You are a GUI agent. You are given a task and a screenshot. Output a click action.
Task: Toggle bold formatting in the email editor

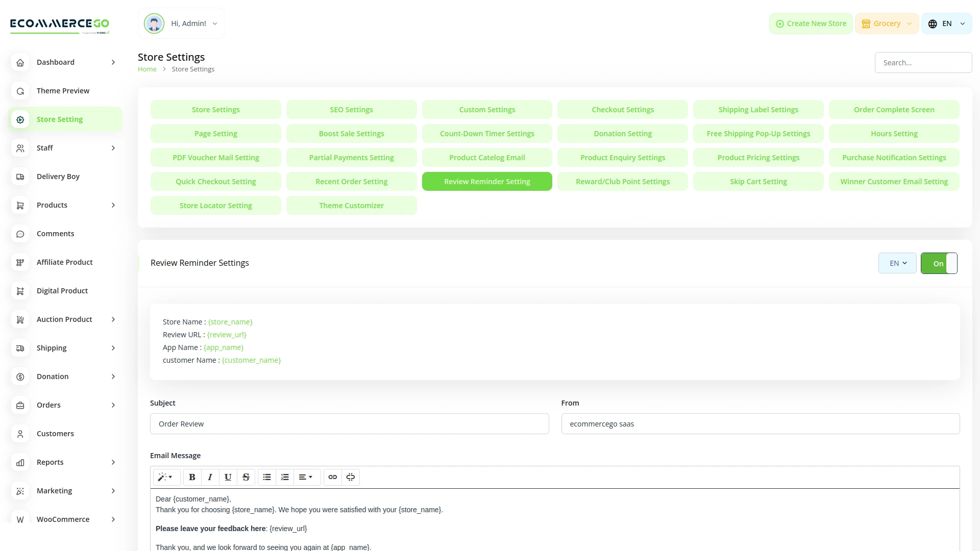(x=192, y=477)
